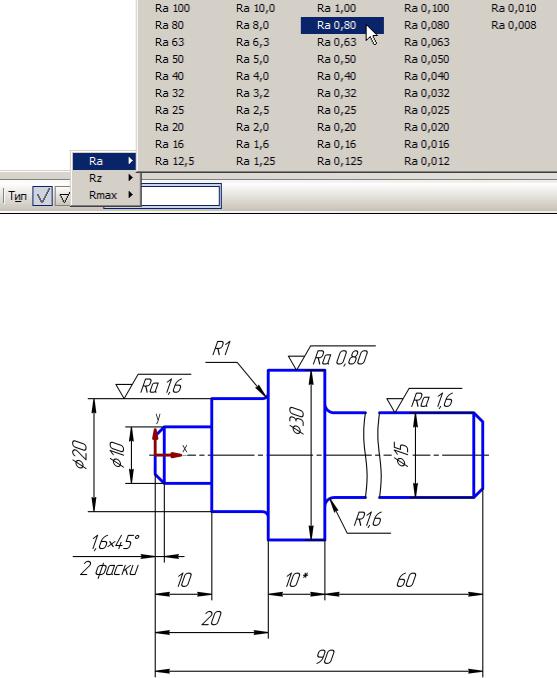Click the 90 overall length dimension
Screen dimensions: 557x678
click(x=324, y=657)
